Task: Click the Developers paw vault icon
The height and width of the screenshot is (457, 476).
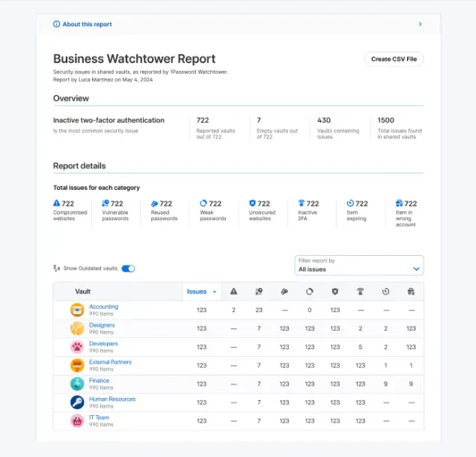Action: [77, 347]
